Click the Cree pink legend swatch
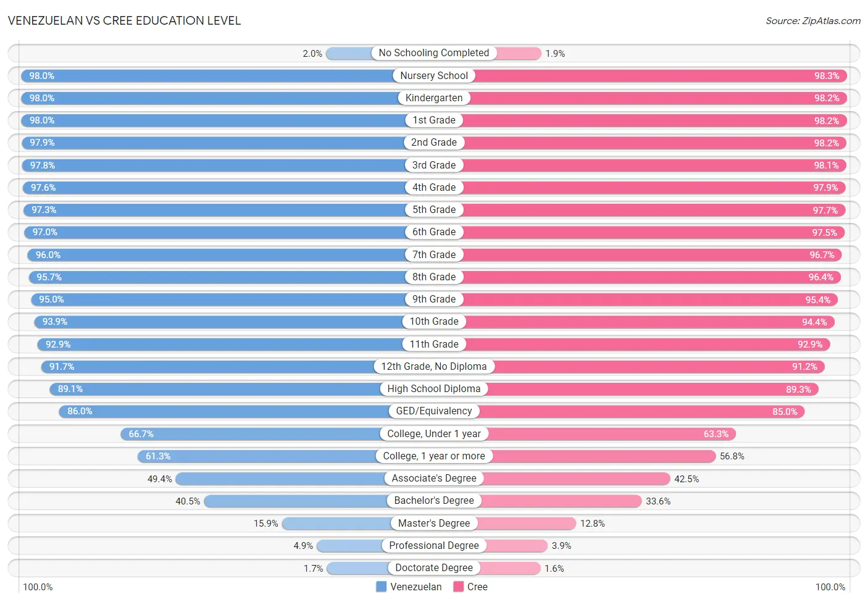The image size is (868, 602). pos(458,587)
